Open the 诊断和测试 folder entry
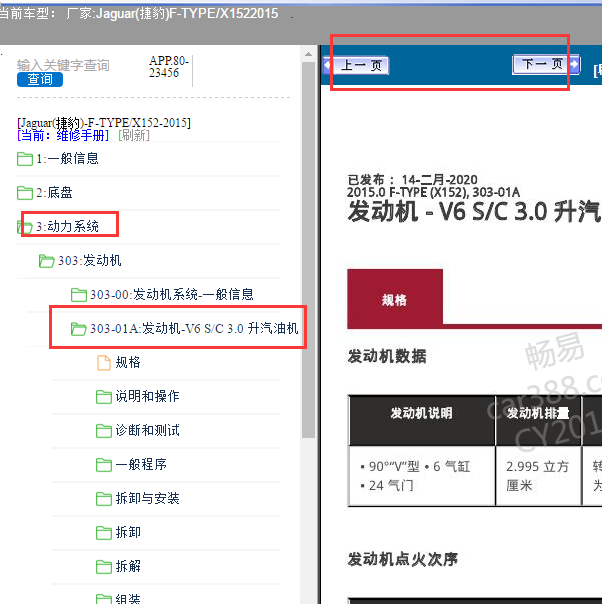Screen dimensions: 602x604 point(148,430)
